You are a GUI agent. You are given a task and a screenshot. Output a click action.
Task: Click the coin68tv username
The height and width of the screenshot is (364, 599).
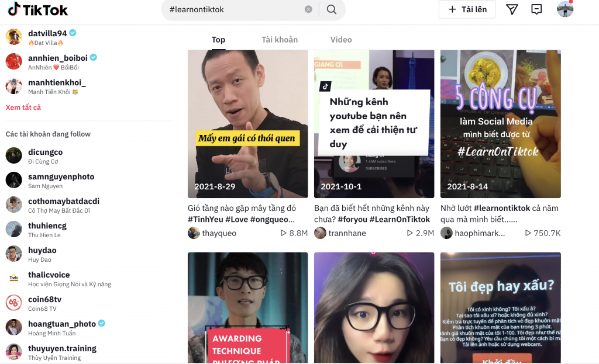(x=44, y=300)
